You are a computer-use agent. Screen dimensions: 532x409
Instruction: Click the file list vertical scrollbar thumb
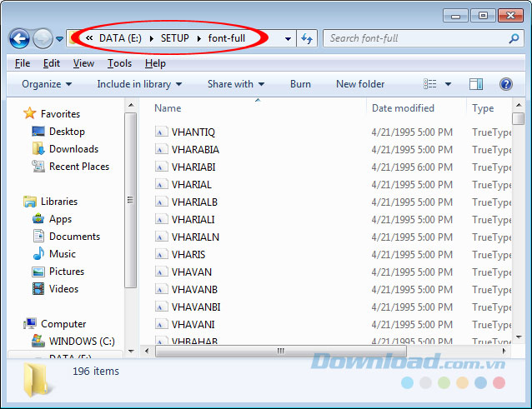(x=519, y=118)
